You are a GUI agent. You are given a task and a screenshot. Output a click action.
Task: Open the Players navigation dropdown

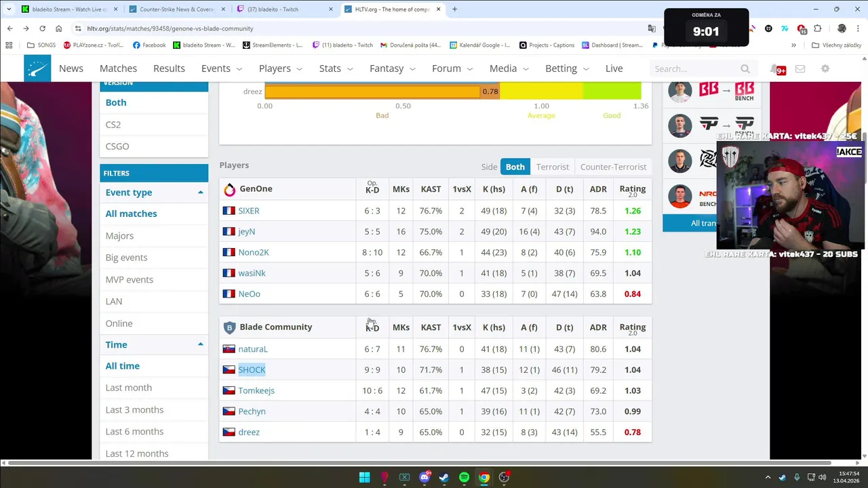coord(281,68)
